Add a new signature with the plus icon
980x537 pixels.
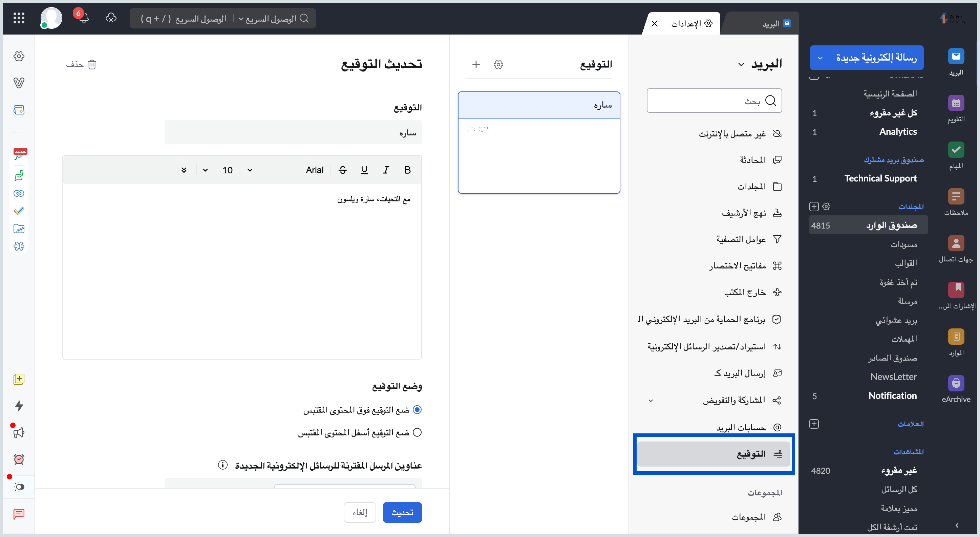click(x=476, y=65)
